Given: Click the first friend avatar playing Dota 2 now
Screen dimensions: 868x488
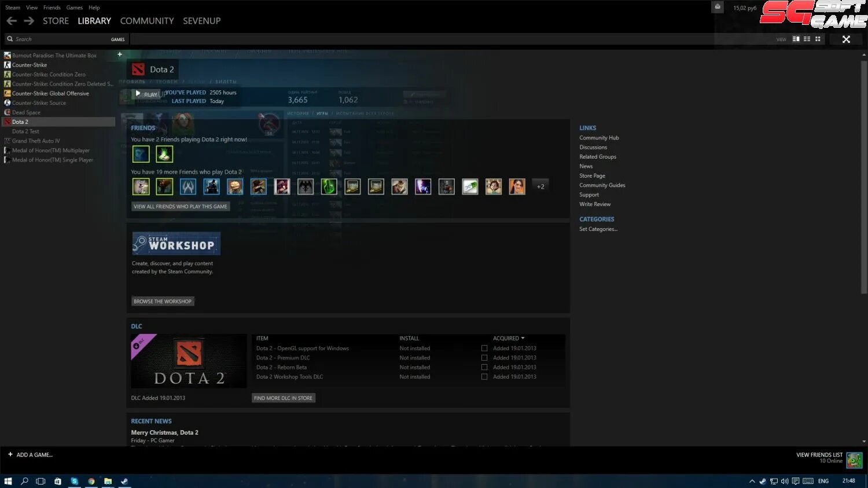Looking at the screenshot, I should pyautogui.click(x=141, y=154).
